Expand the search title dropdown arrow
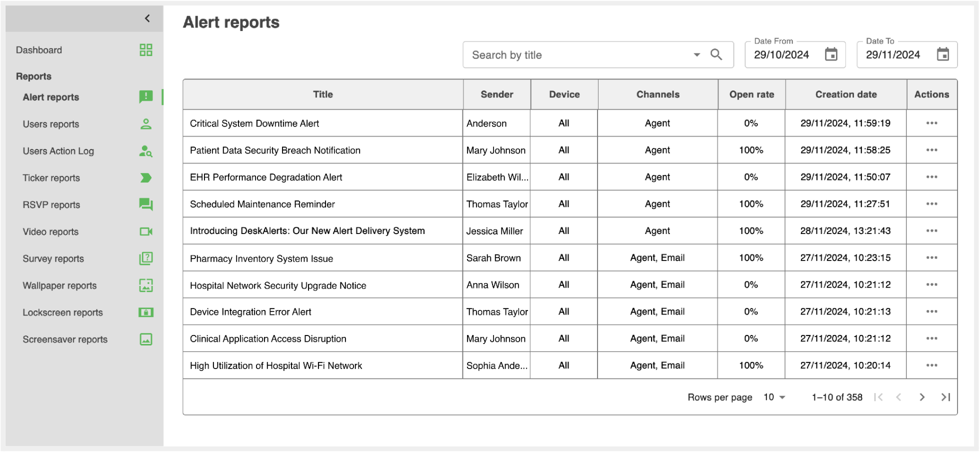The image size is (980, 452). (x=696, y=54)
